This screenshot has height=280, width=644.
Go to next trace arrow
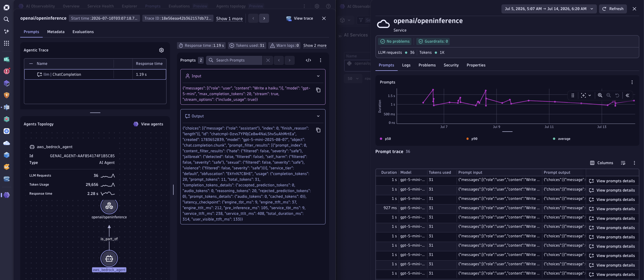click(264, 18)
